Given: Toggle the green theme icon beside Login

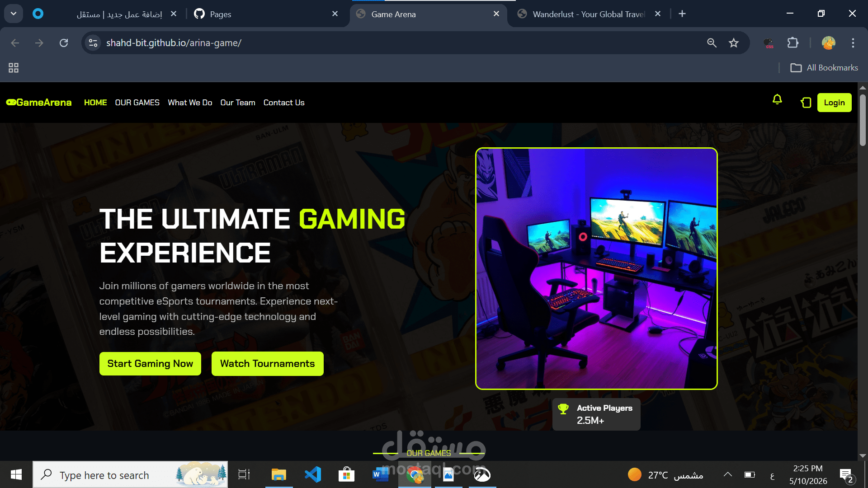Looking at the screenshot, I should tap(806, 103).
